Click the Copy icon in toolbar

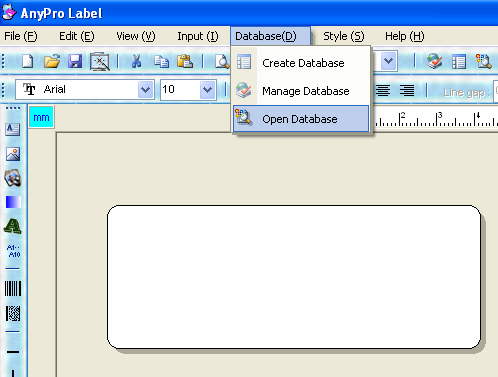pyautogui.click(x=161, y=62)
